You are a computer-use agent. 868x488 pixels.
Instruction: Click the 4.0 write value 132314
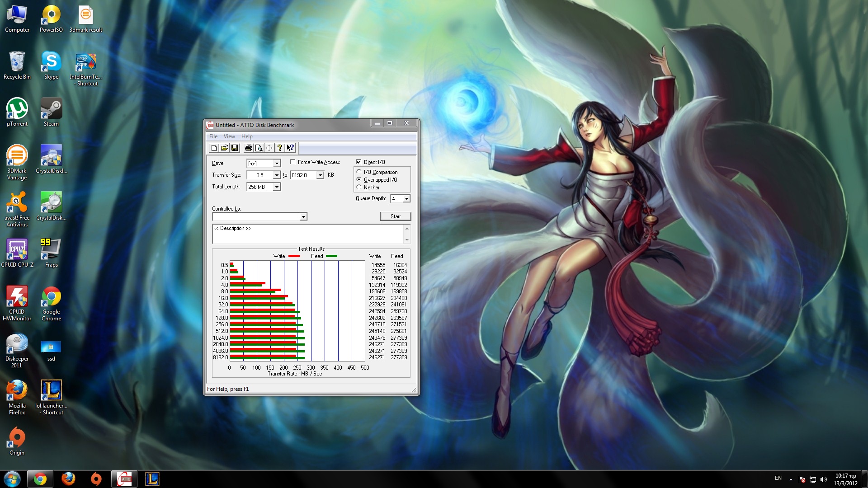coord(377,285)
